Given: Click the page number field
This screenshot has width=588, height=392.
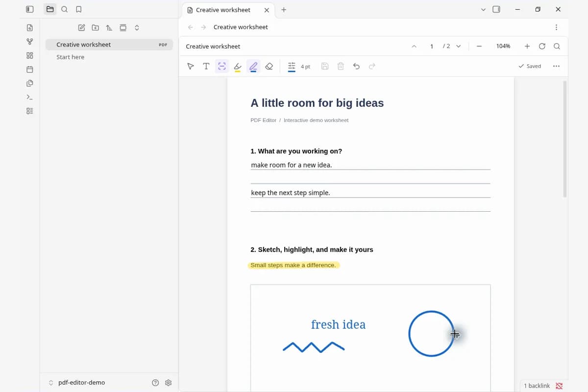Looking at the screenshot, I should pyautogui.click(x=432, y=46).
